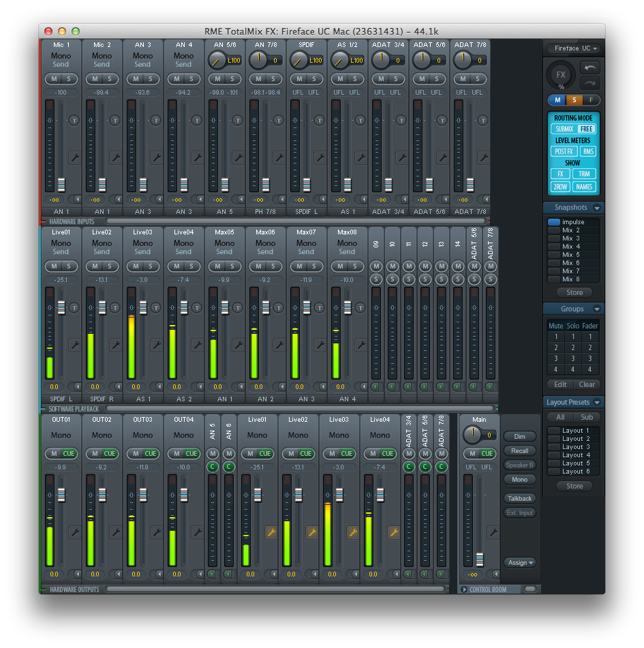
Task: Click the Dim button
Action: click(519, 436)
